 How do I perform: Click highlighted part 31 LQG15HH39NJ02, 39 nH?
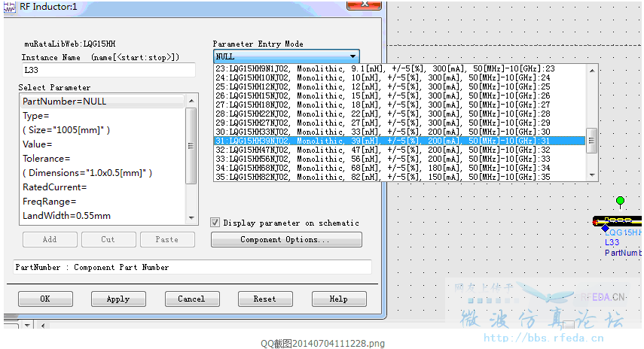click(400, 141)
